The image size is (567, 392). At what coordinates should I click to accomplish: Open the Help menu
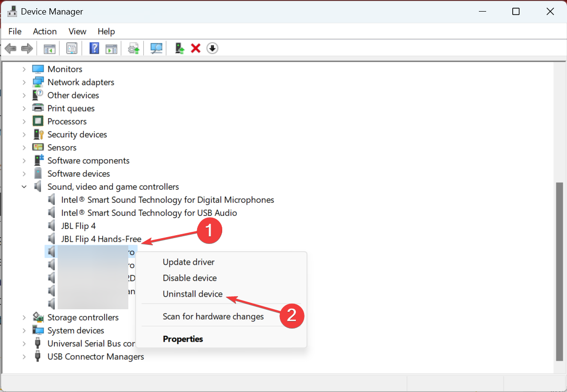[107, 31]
